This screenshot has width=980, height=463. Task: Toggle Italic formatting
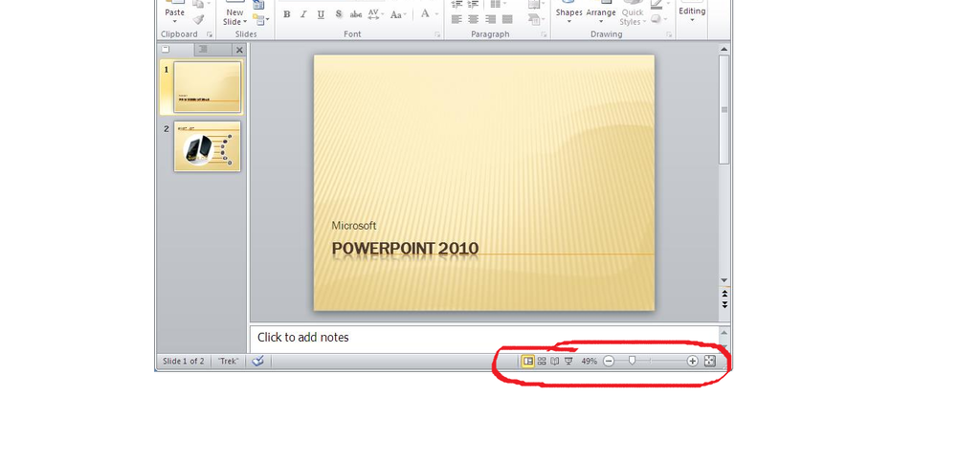[303, 14]
